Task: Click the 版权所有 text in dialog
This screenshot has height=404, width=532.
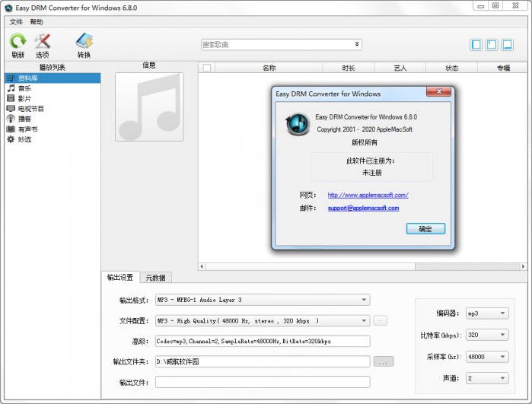Action: pyautogui.click(x=365, y=142)
